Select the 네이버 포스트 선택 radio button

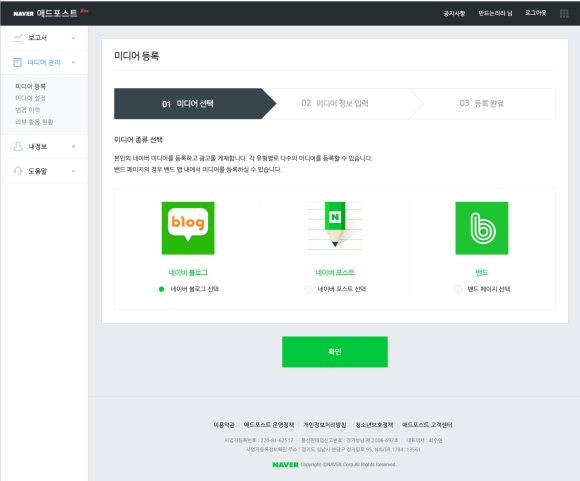point(308,289)
